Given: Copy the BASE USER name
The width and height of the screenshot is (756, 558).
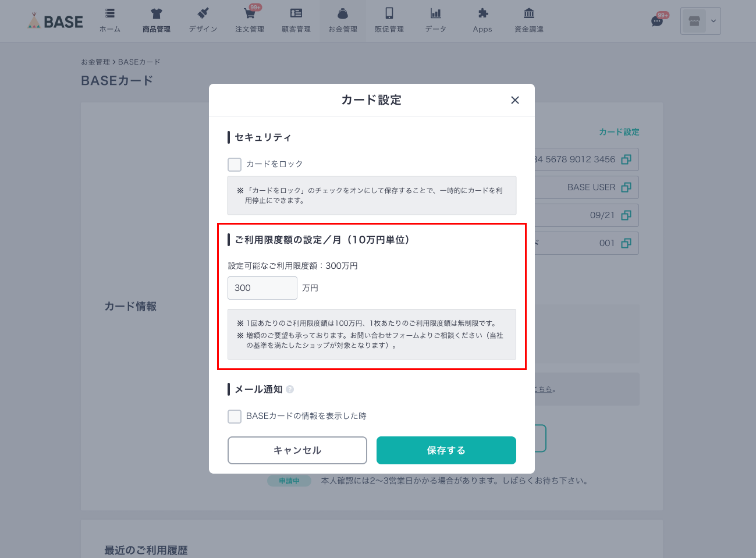Looking at the screenshot, I should click(x=626, y=187).
